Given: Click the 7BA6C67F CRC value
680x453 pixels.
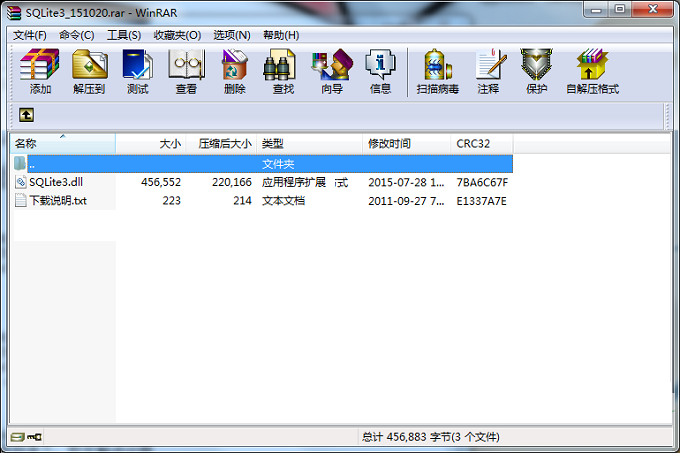Looking at the screenshot, I should (482, 183).
